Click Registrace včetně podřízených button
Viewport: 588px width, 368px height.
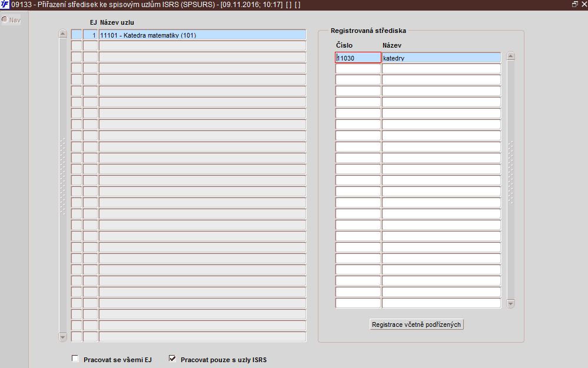click(416, 324)
